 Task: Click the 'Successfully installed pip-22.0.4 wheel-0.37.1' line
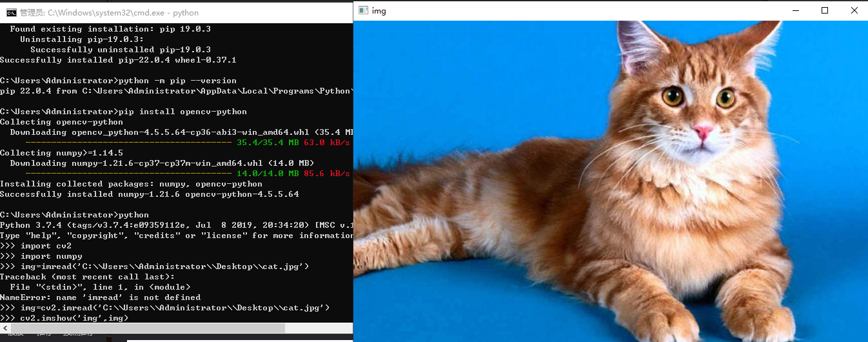tap(118, 60)
